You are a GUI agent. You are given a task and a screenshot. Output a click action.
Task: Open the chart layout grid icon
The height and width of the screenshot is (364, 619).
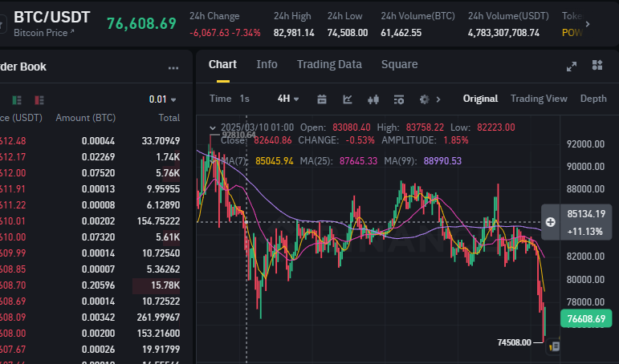[x=597, y=66]
